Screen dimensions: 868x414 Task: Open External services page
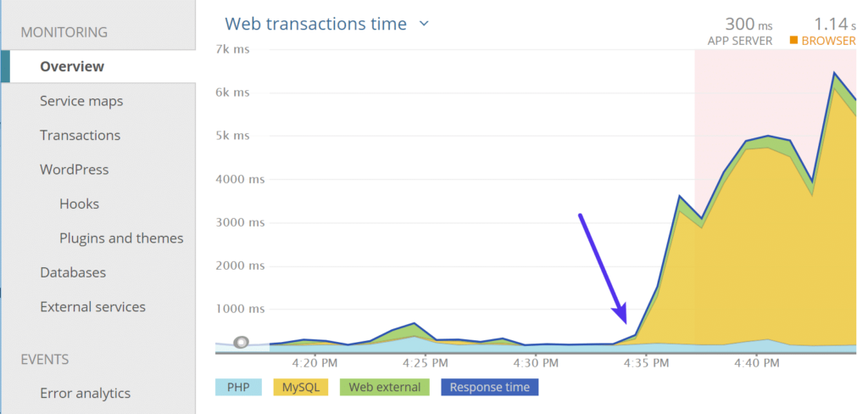(92, 307)
